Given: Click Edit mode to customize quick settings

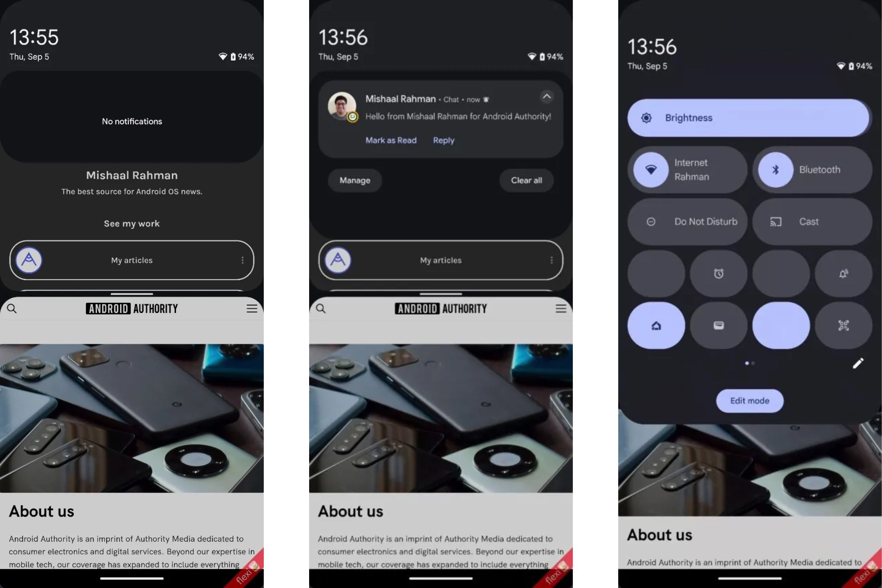Looking at the screenshot, I should (749, 400).
